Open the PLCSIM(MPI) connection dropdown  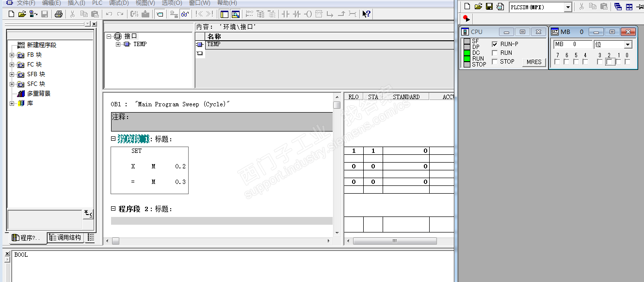click(567, 7)
